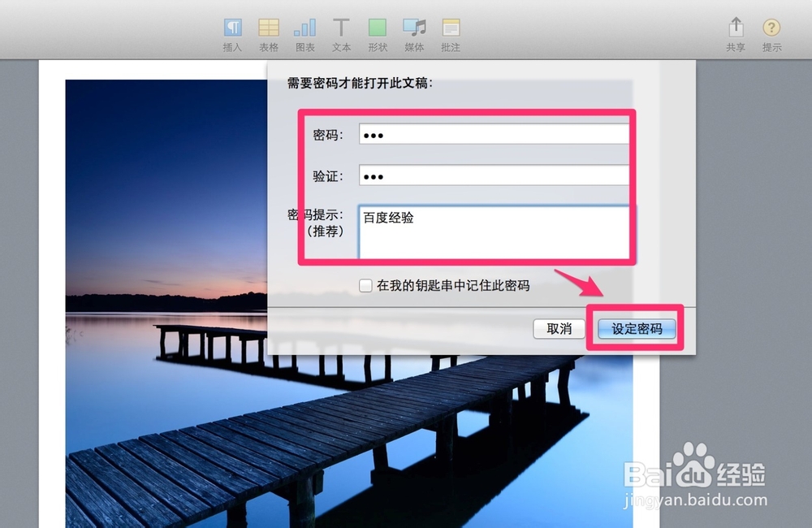Screen dimensions: 812x528
Task: Click the 形状 (Shape) toolbar icon
Action: [x=378, y=28]
